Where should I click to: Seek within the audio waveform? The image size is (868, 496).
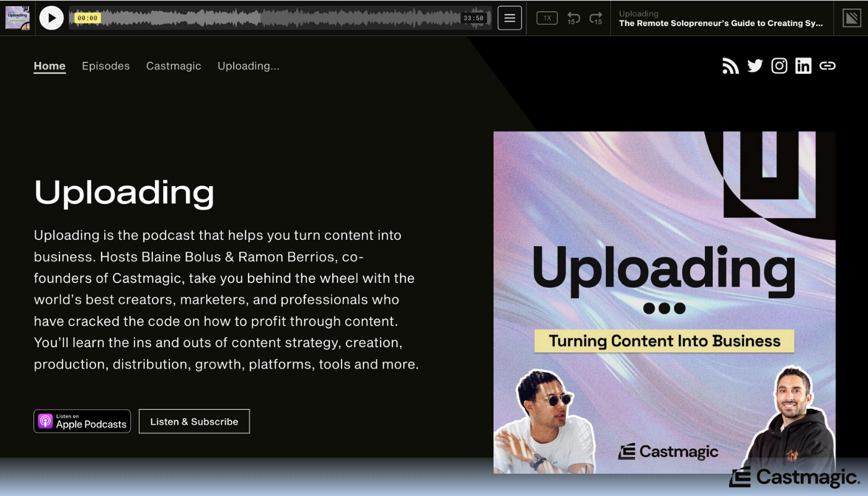point(280,18)
